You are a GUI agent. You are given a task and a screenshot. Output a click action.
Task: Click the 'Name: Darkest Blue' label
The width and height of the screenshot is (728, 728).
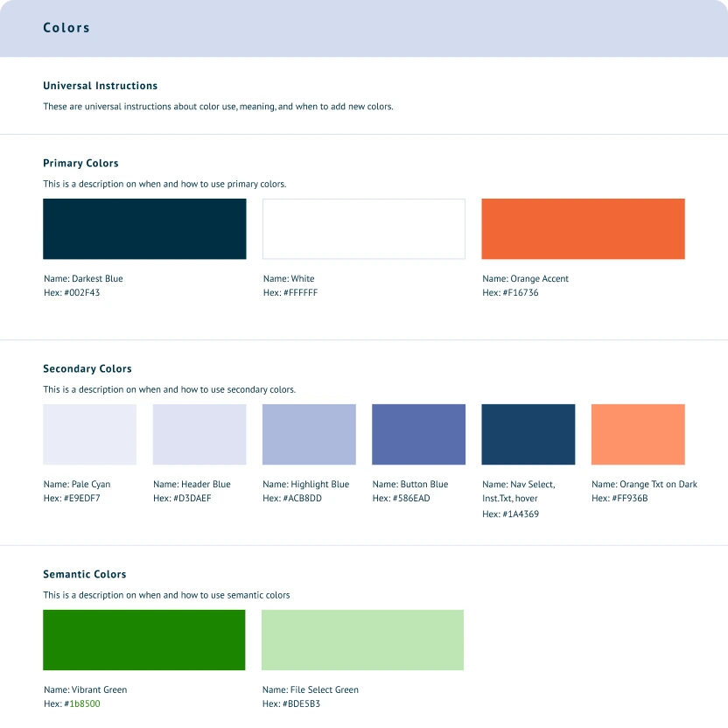tap(84, 278)
